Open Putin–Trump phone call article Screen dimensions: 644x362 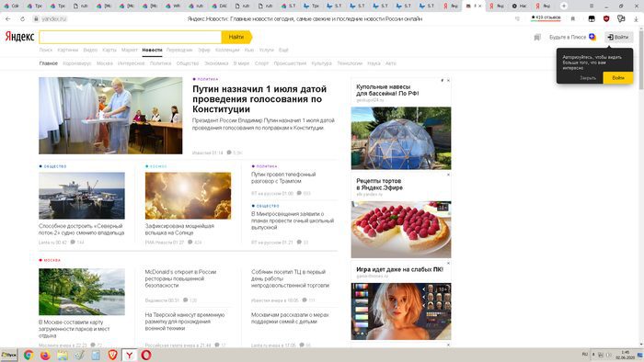[283, 177]
